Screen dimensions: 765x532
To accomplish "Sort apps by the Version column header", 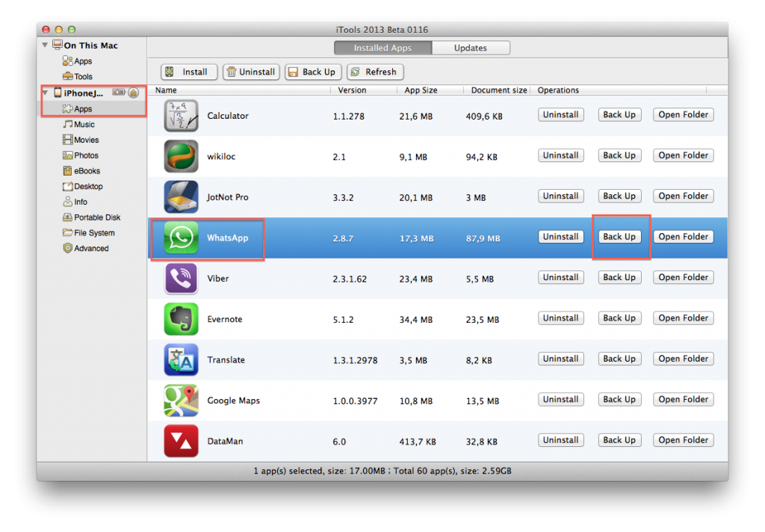I will tap(352, 90).
